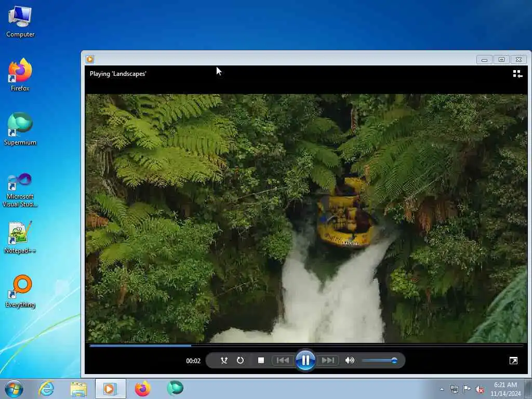Click the elapsed time 00:02
532x399 pixels.
[x=193, y=361]
